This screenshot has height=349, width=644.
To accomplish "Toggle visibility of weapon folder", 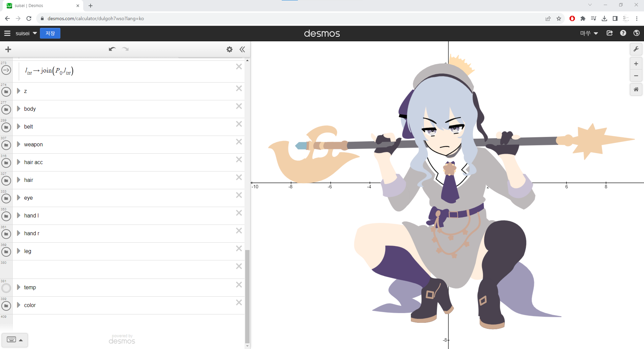I will (x=6, y=145).
